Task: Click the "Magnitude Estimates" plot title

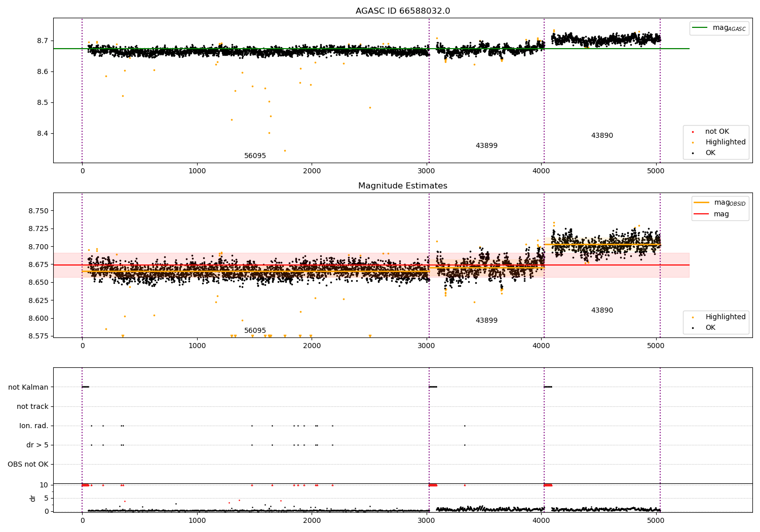Action: click(403, 186)
